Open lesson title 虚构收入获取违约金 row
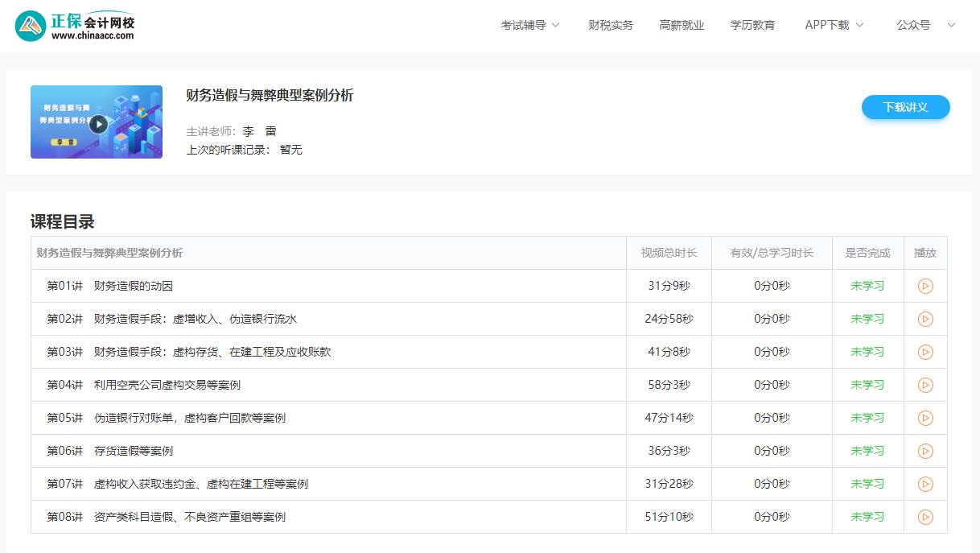 click(x=200, y=484)
